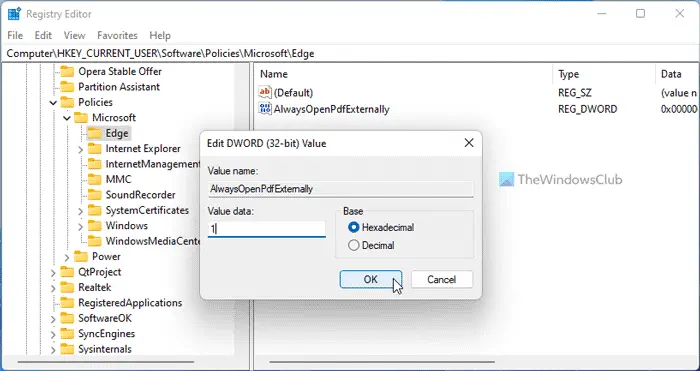
Task: Expand the Internet Explorer key
Action: pyautogui.click(x=80, y=149)
